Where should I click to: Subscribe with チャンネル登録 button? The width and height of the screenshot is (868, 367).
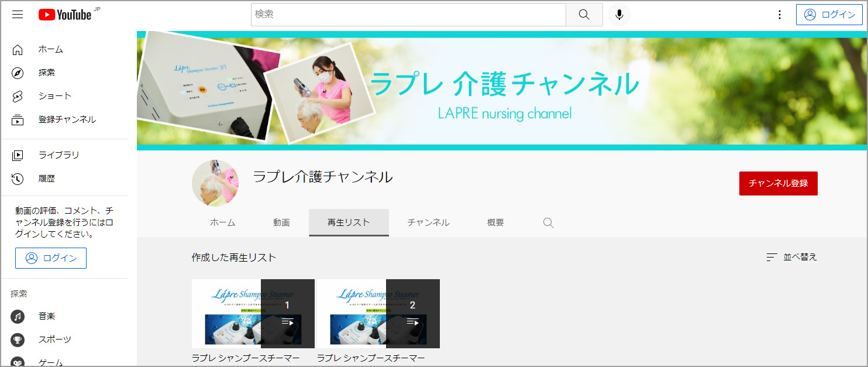(x=778, y=183)
